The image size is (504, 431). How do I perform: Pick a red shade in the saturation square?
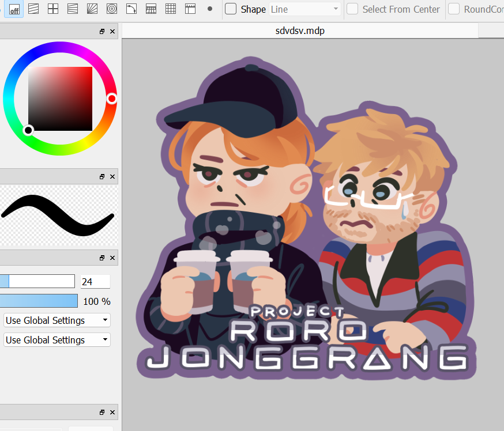click(x=60, y=99)
